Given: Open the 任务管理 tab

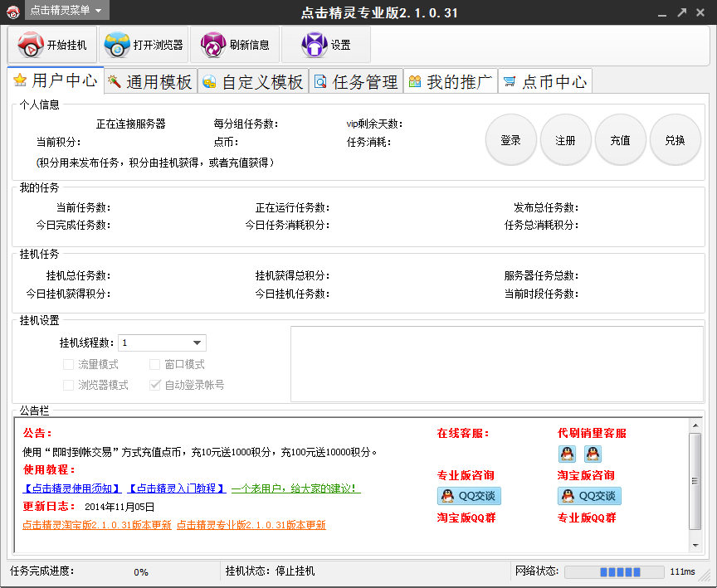Looking at the screenshot, I should pyautogui.click(x=356, y=81).
